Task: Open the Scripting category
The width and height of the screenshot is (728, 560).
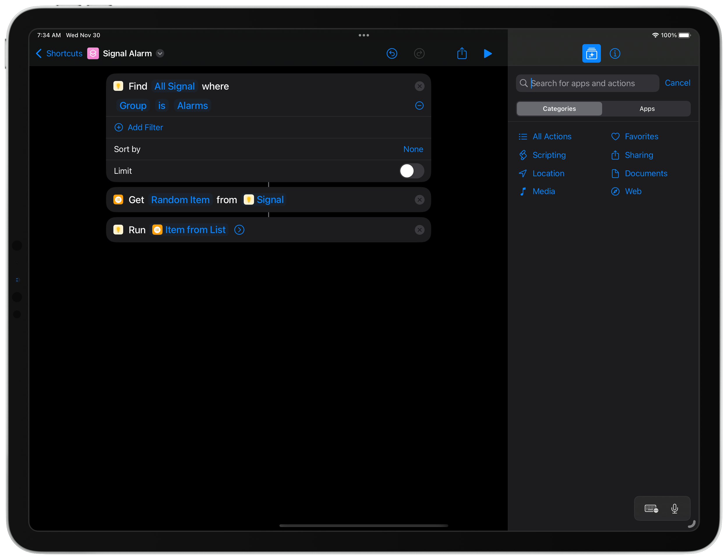Action: (x=542, y=155)
